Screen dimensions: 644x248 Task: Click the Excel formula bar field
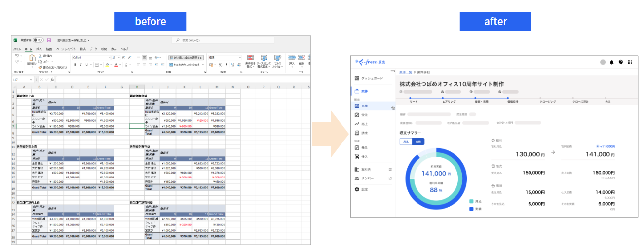(183, 80)
